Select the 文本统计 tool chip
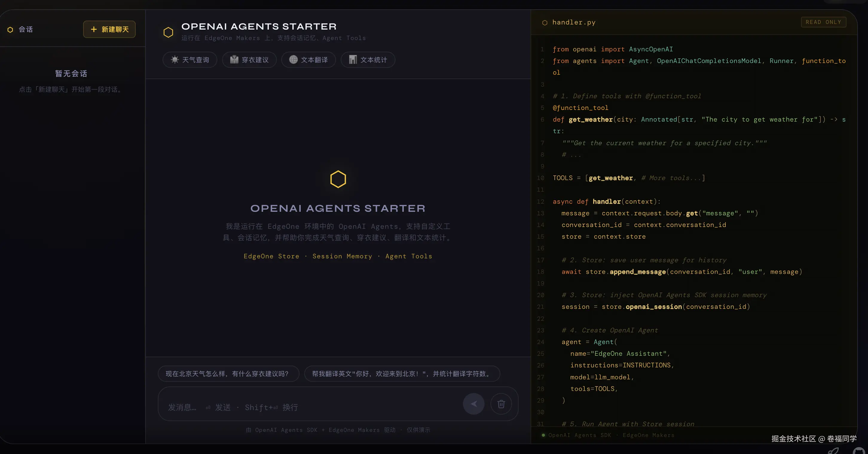Image resolution: width=868 pixels, height=454 pixels. [368, 60]
